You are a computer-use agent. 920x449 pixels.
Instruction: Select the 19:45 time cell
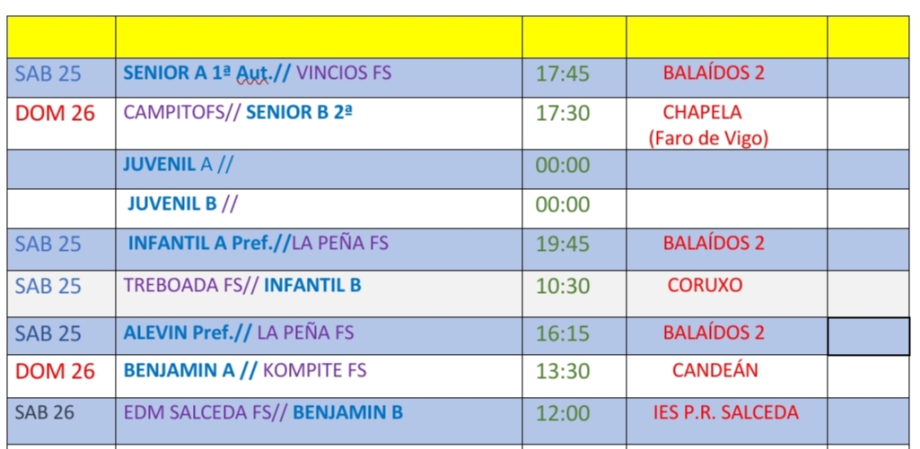pos(563,244)
